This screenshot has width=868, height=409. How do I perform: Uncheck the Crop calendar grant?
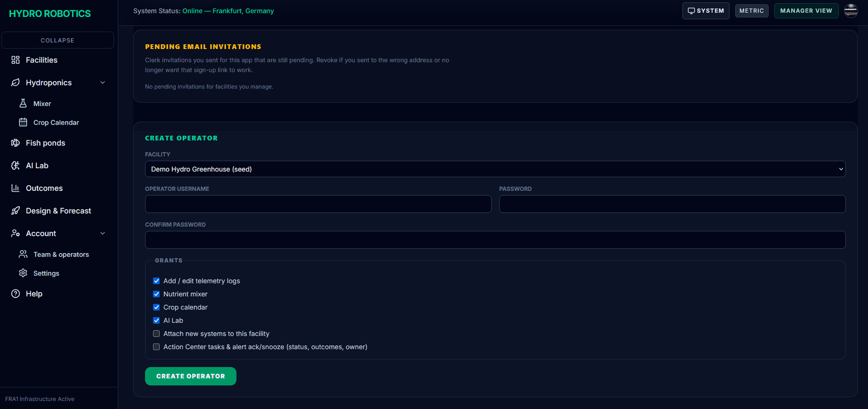(x=156, y=307)
